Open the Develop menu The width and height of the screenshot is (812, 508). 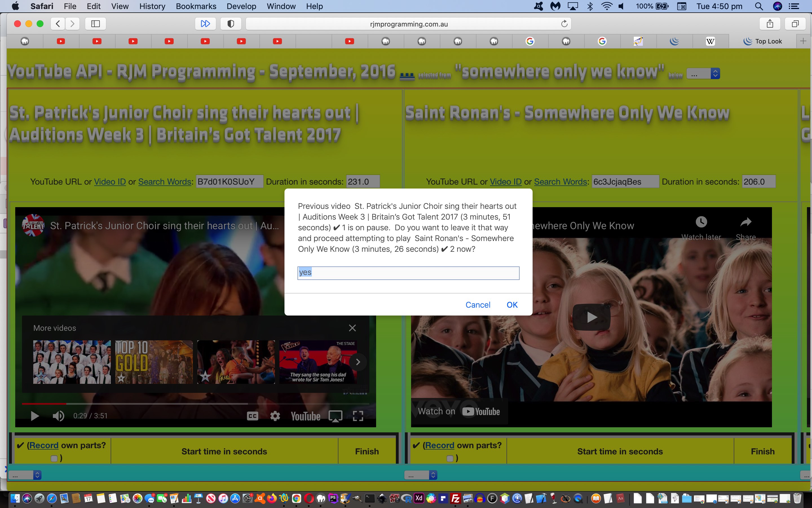point(241,6)
